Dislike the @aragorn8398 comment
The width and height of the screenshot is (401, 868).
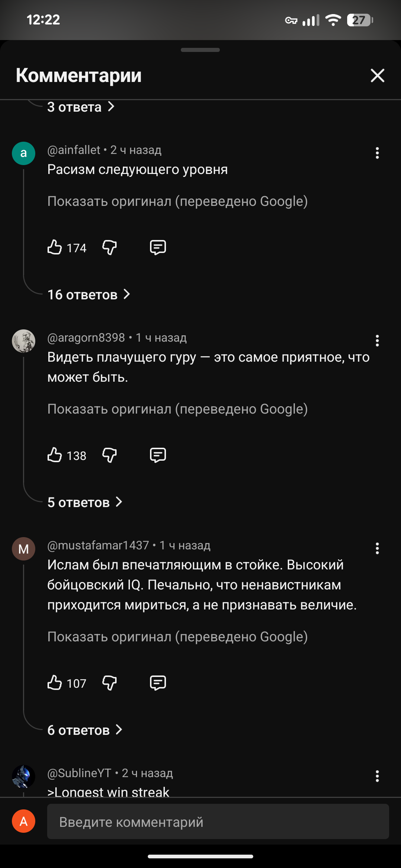tap(110, 455)
